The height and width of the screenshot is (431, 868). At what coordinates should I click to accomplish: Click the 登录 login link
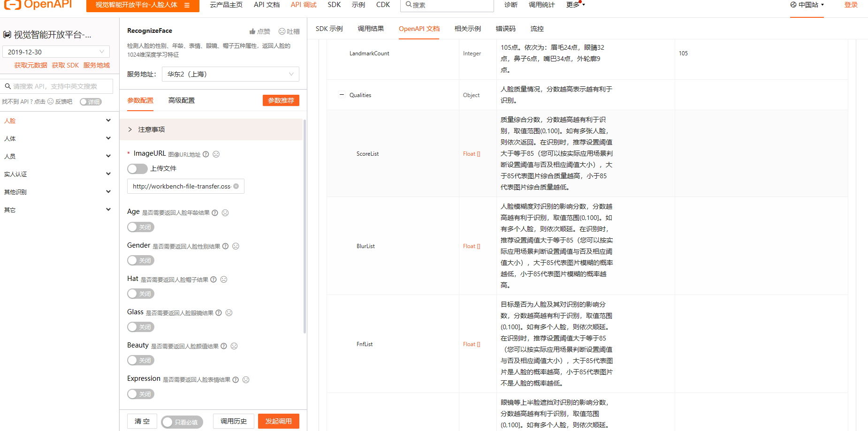tap(851, 5)
